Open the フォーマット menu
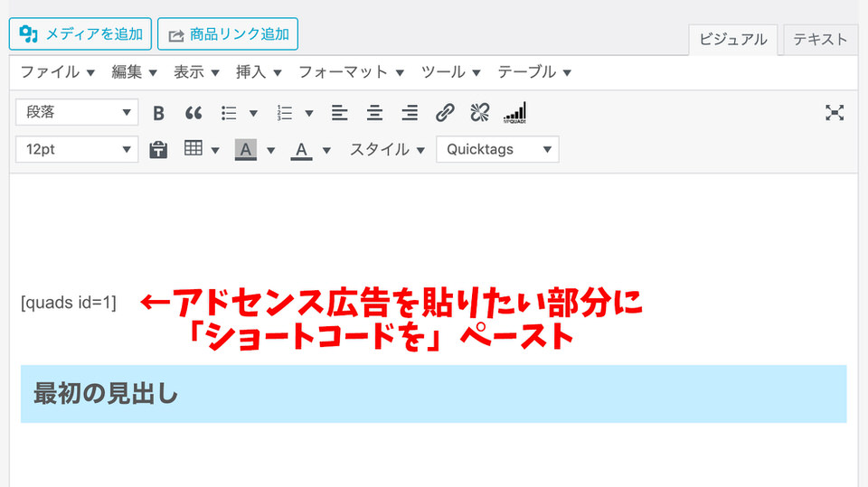 (351, 72)
